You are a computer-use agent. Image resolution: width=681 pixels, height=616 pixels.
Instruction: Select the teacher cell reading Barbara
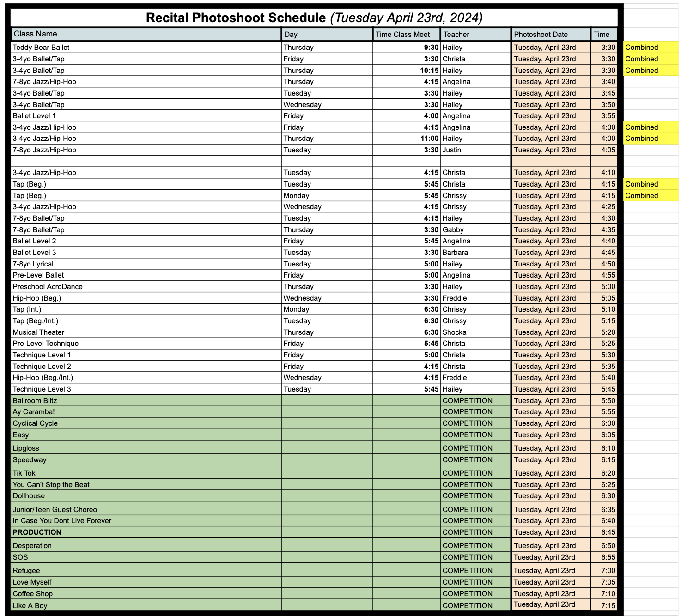click(x=475, y=253)
